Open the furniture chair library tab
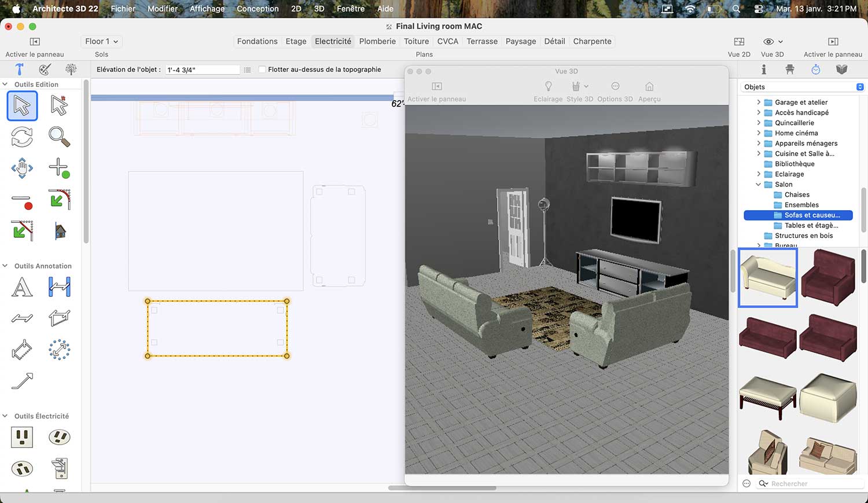 coord(790,69)
